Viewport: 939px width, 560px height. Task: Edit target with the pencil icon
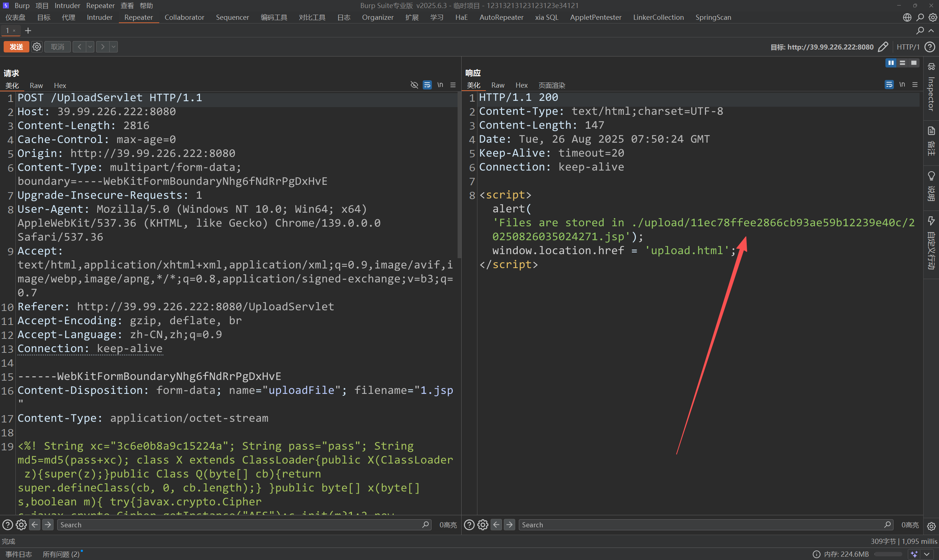click(883, 47)
